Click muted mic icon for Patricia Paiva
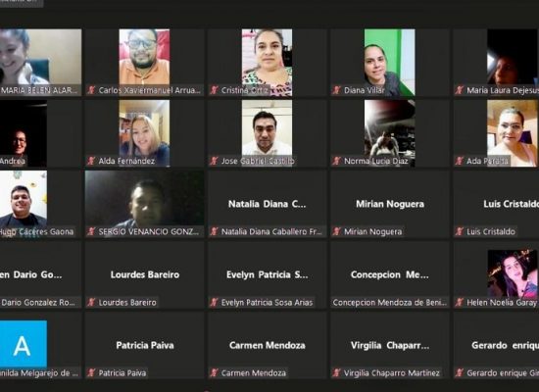Viewport: 539px width, 392px height. tap(91, 373)
